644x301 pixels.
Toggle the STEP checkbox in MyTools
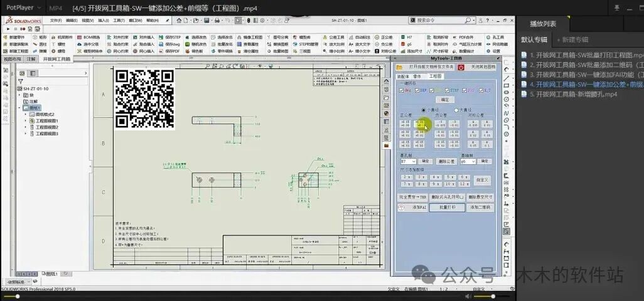(446, 90)
